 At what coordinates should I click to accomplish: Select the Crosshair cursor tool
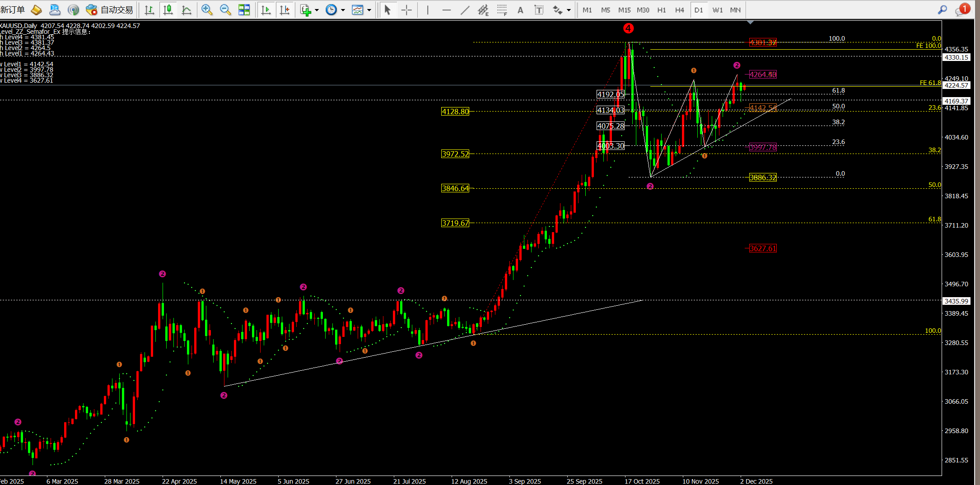(406, 10)
